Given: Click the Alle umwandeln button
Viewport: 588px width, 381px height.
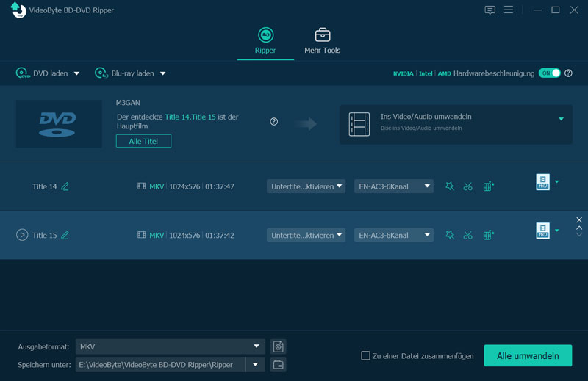Looking at the screenshot, I should coord(527,356).
